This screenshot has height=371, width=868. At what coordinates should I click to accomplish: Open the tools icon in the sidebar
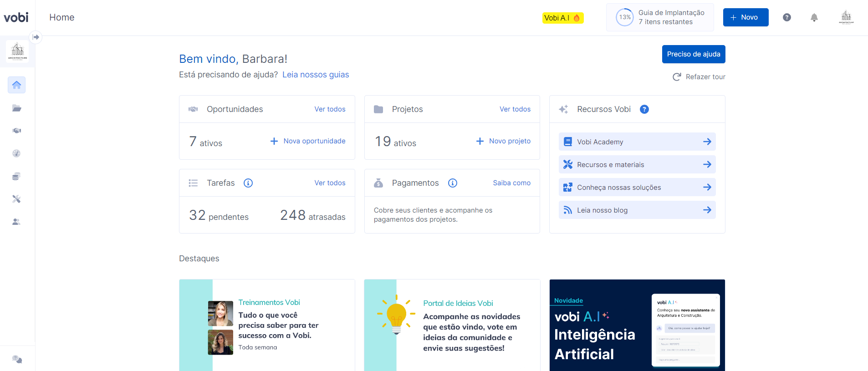click(16, 199)
